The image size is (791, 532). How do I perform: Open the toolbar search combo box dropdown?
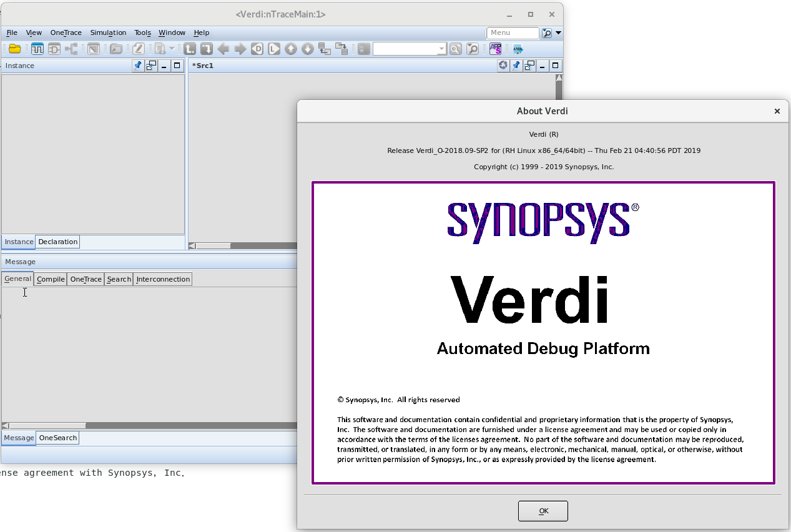441,49
